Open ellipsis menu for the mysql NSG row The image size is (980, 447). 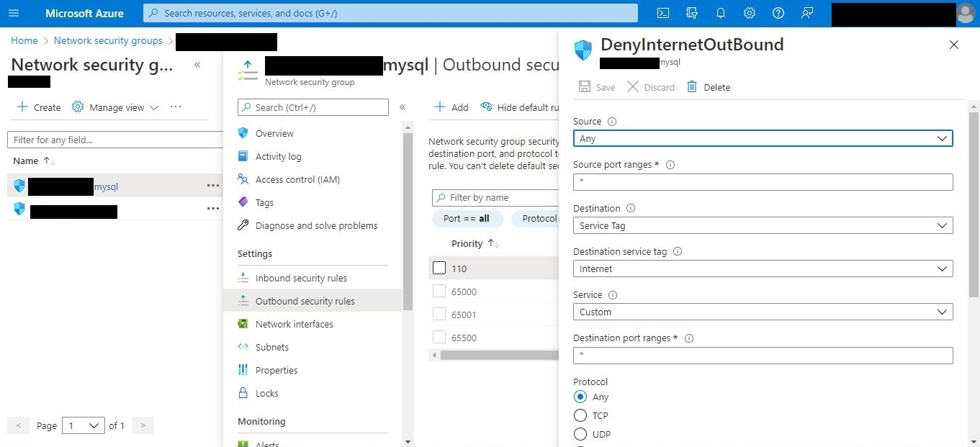point(213,186)
